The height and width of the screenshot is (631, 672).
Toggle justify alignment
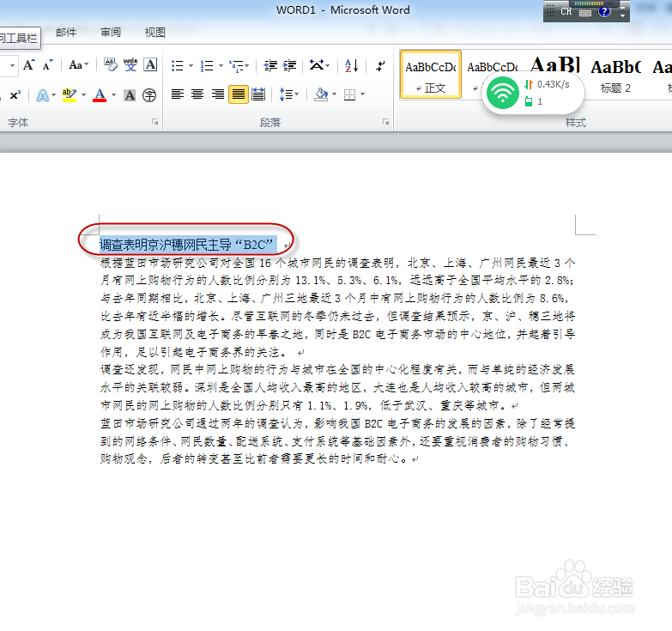(239, 94)
